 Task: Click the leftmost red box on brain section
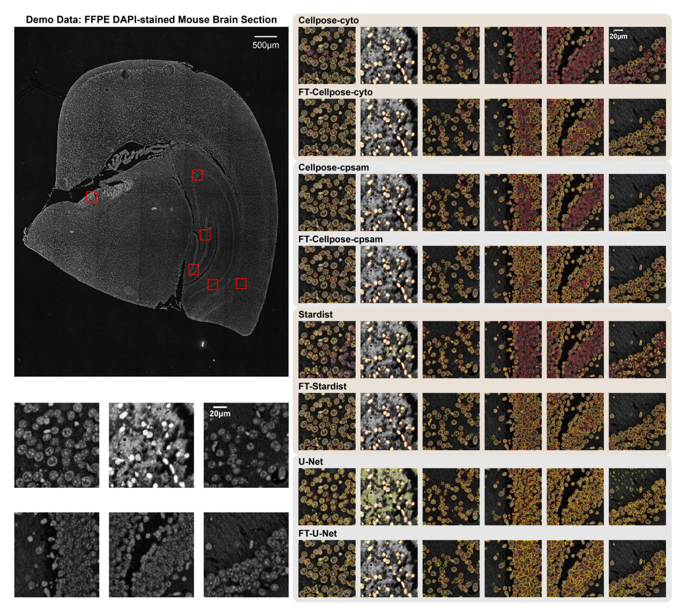92,197
